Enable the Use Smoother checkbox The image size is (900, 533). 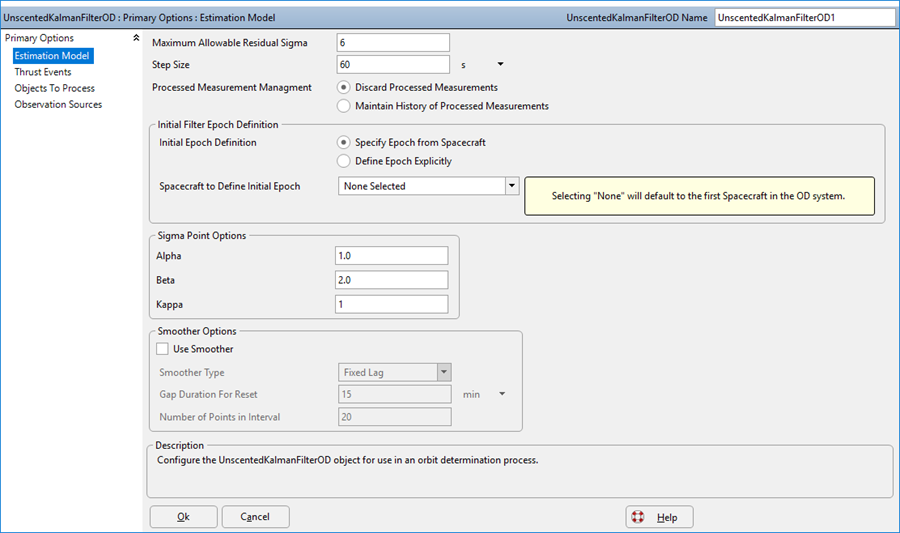(x=162, y=349)
